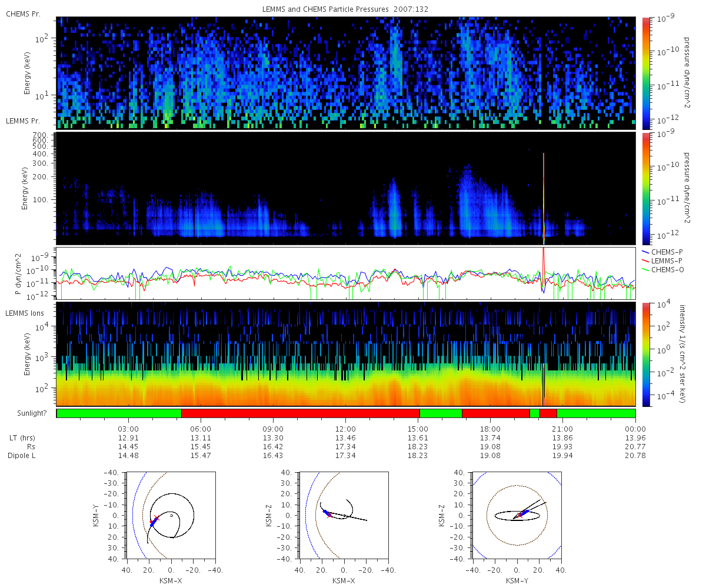Select the Dipole L value 14.48
706x588 pixels.
129,456
